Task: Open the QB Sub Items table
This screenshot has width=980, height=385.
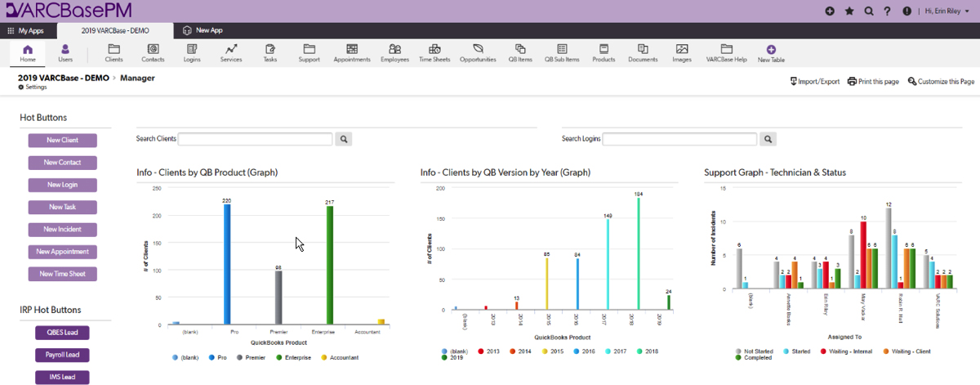Action: click(x=562, y=53)
